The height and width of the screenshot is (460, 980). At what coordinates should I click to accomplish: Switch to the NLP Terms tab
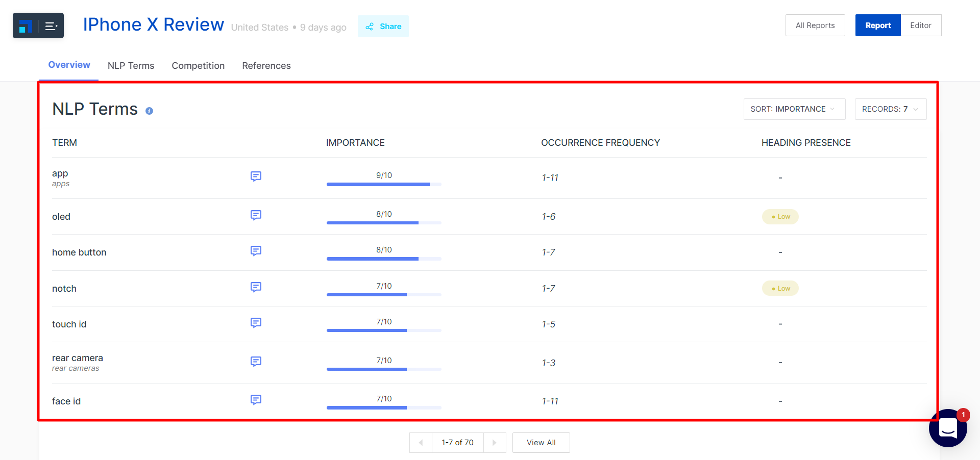click(x=131, y=66)
